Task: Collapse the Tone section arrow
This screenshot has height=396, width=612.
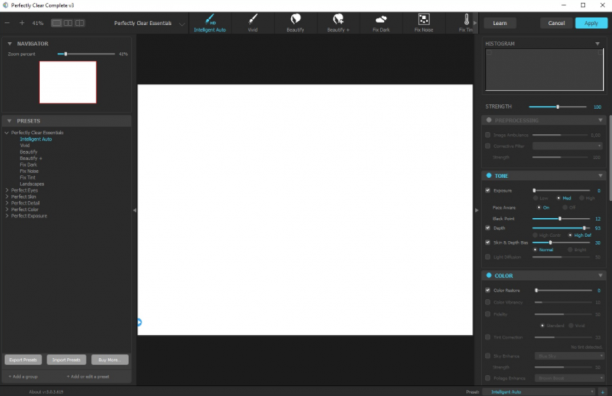Action: click(x=600, y=176)
